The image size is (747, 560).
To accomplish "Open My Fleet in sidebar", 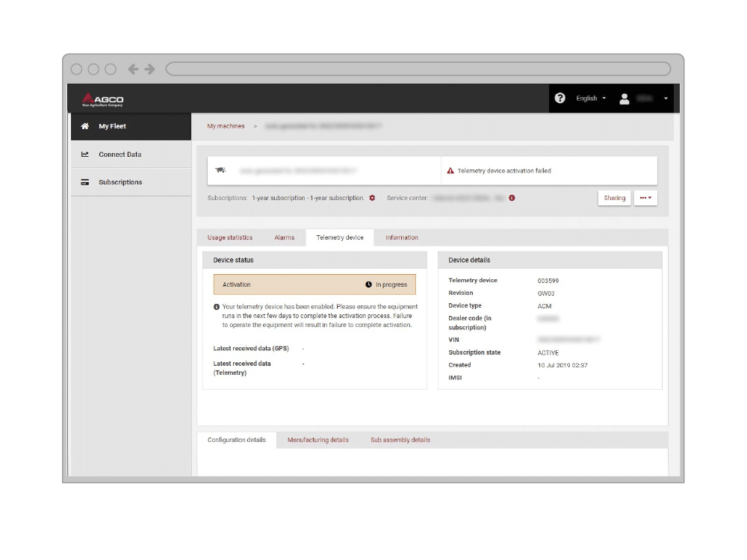I will click(x=131, y=126).
